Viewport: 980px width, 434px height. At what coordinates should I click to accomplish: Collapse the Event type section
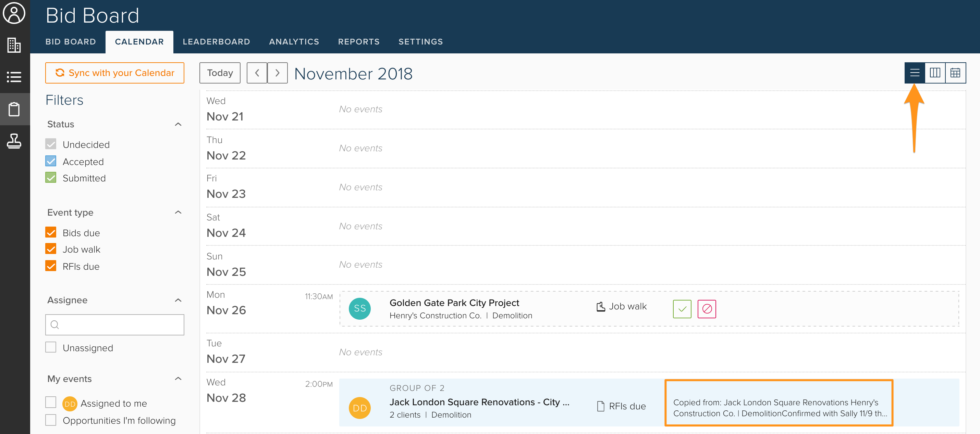tap(178, 213)
